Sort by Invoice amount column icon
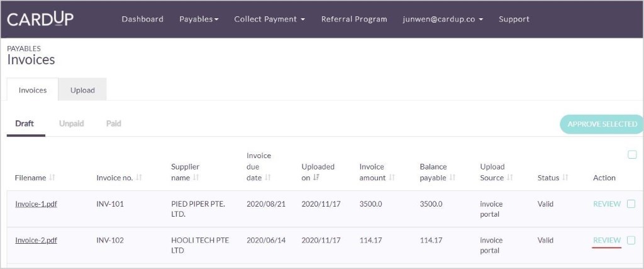The image size is (644, 269). pos(392,178)
